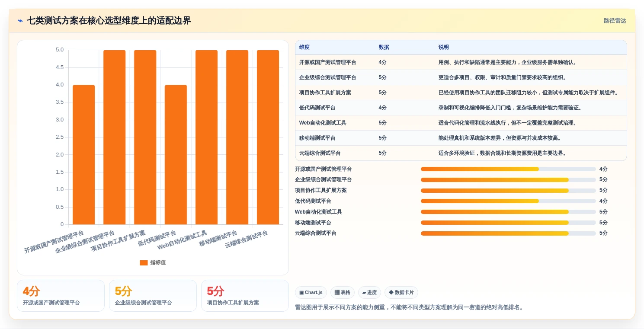Click the Web自动化测试工具 bar in chart
This screenshot has width=644, height=329.
tap(206, 137)
